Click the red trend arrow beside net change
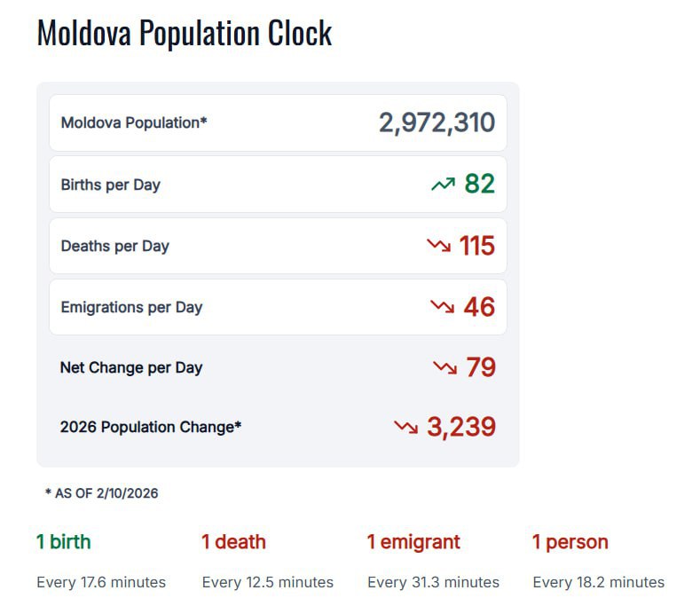The image size is (700, 606). 444,366
